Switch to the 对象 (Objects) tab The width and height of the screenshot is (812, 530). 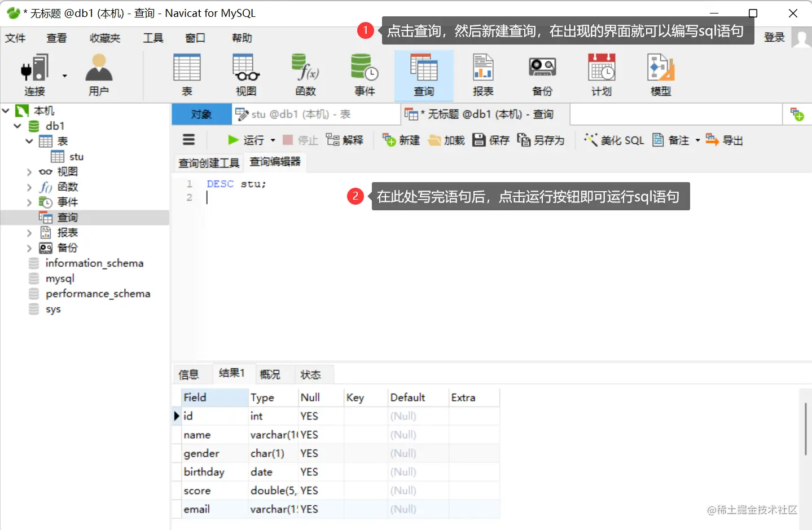[x=201, y=114]
